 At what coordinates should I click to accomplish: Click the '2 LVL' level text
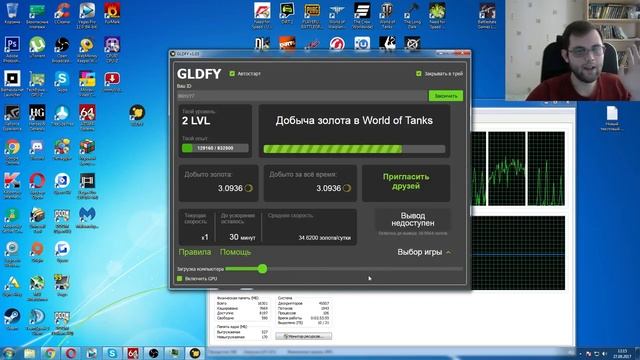click(x=196, y=121)
